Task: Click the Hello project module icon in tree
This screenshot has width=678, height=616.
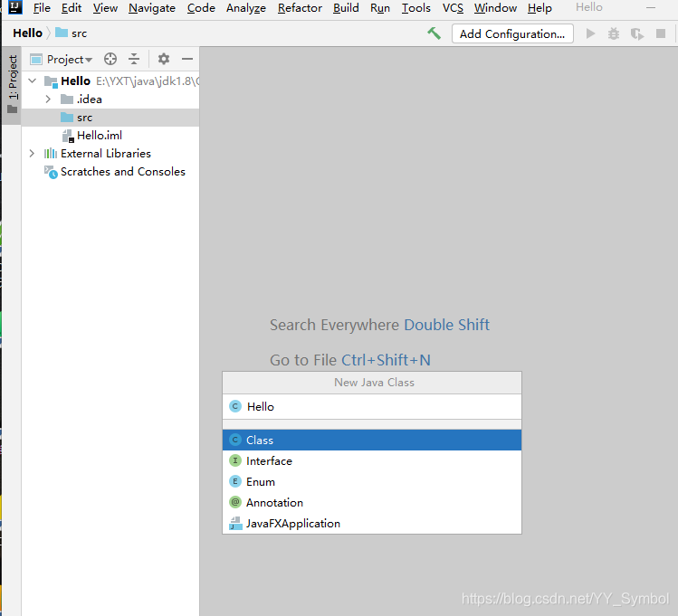Action: pos(51,81)
